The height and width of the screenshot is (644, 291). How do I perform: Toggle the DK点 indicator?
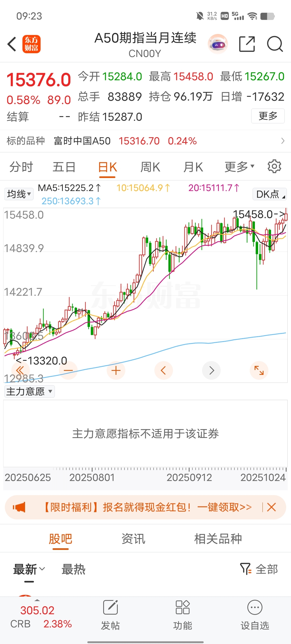(269, 194)
